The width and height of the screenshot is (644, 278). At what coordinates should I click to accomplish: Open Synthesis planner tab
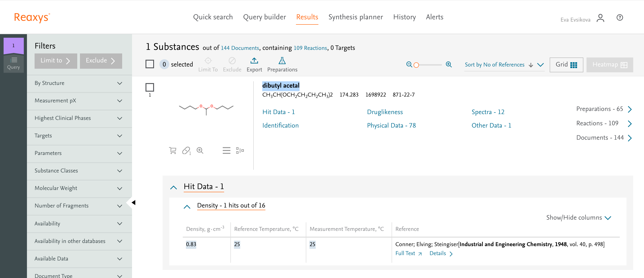(355, 17)
